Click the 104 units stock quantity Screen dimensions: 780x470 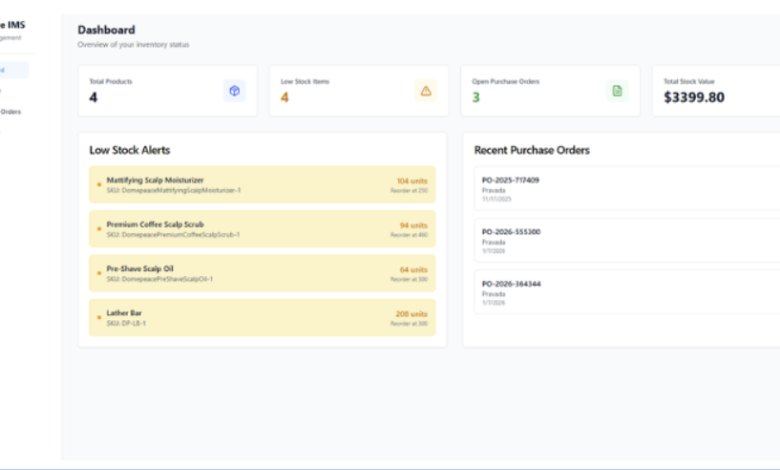[411, 181]
